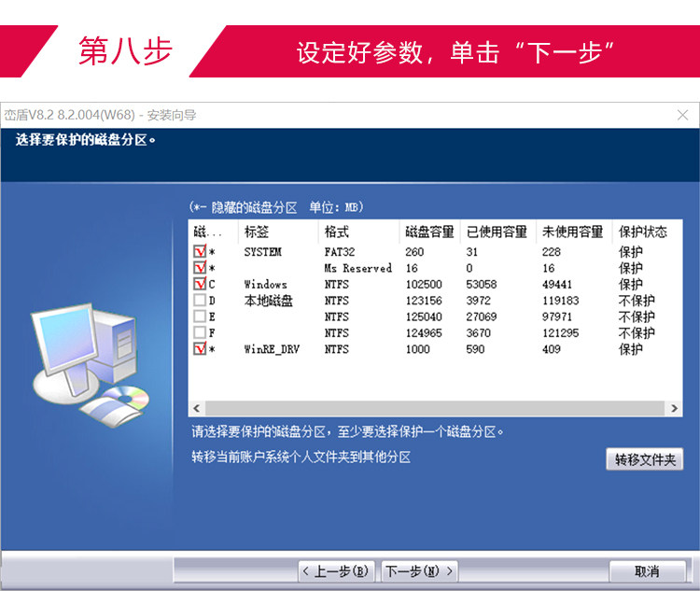The height and width of the screenshot is (591, 700).
Task: Click used capacity value 53058
Action: coord(482,284)
